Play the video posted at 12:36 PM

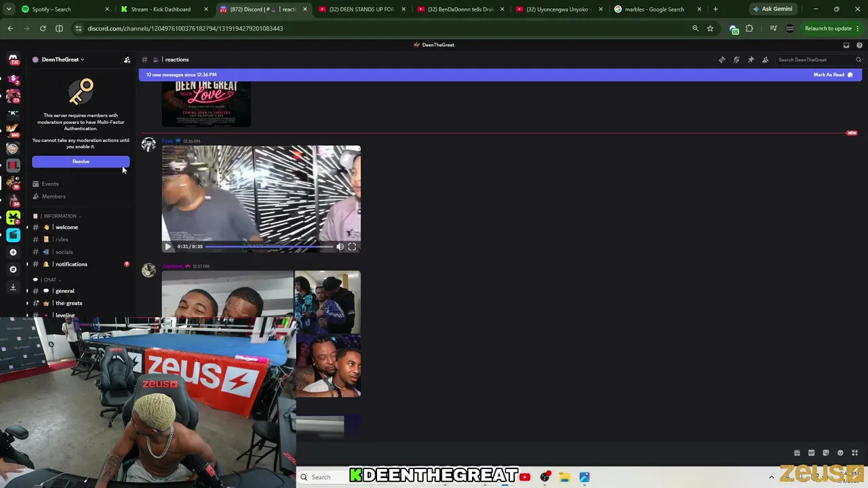168,247
